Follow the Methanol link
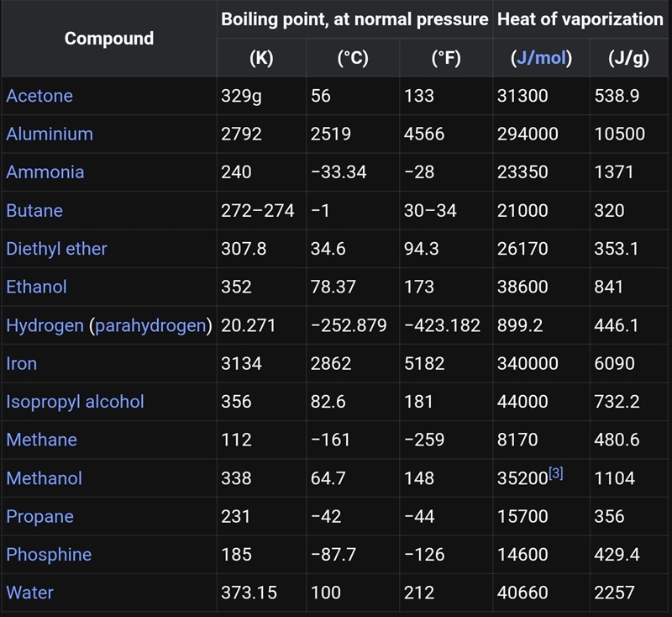This screenshot has height=617, width=672. [x=44, y=478]
